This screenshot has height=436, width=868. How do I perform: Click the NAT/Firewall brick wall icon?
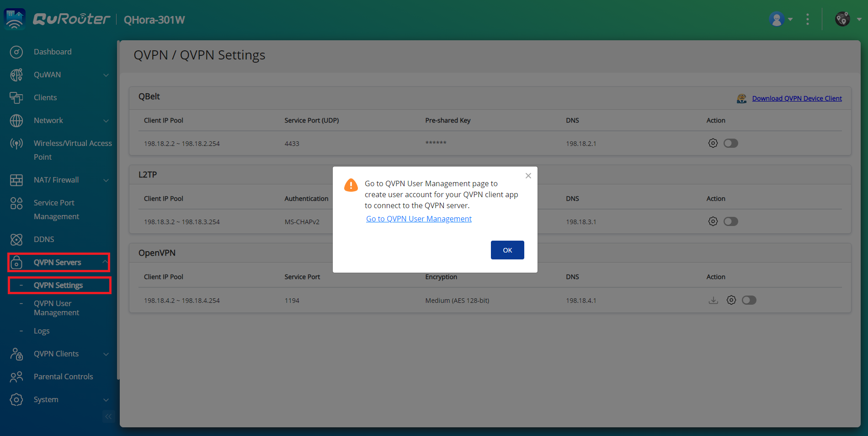point(16,180)
